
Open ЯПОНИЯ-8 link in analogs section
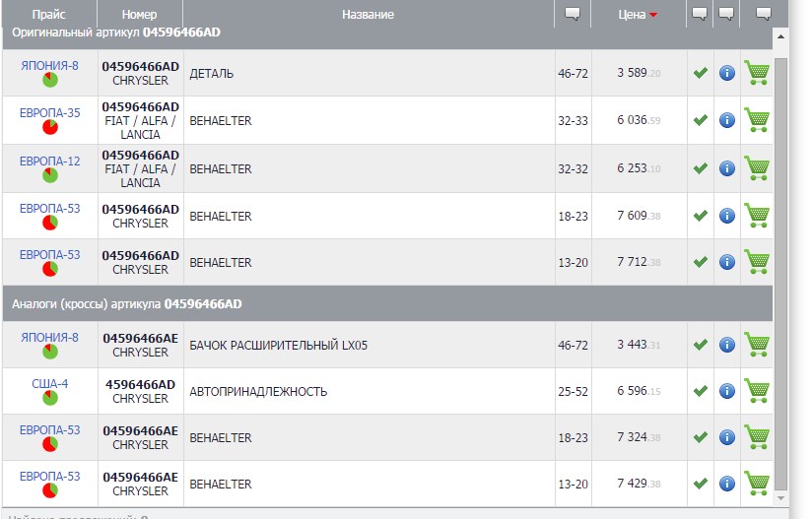49,338
